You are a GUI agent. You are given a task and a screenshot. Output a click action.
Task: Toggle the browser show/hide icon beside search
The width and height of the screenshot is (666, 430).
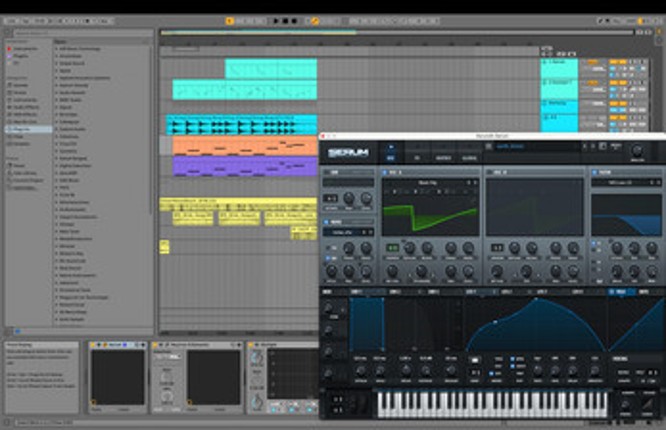coord(8,33)
